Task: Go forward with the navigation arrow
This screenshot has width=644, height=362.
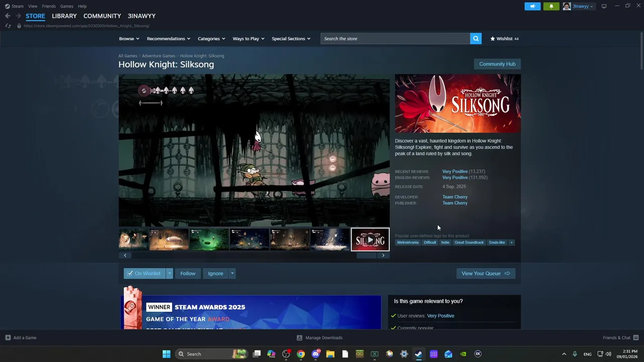Action: 18,16
